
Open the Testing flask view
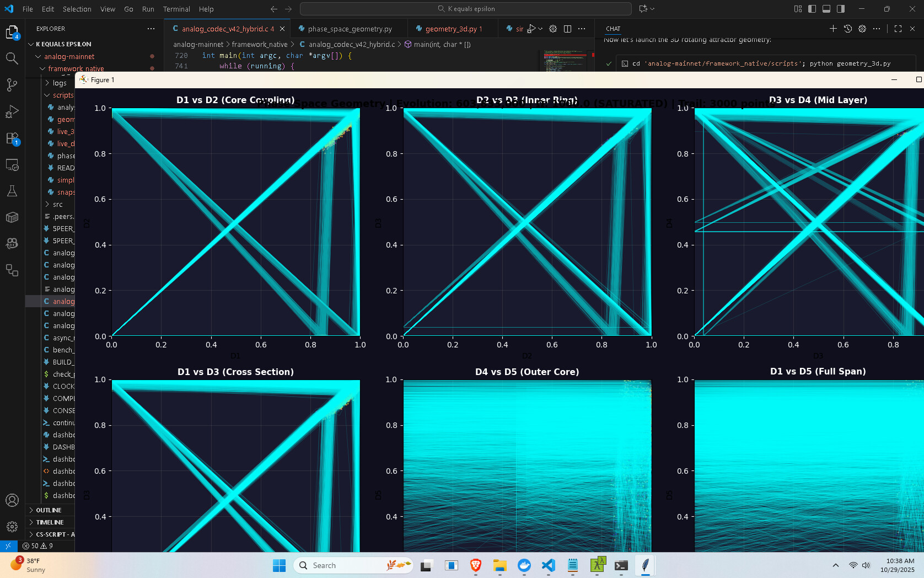click(12, 191)
